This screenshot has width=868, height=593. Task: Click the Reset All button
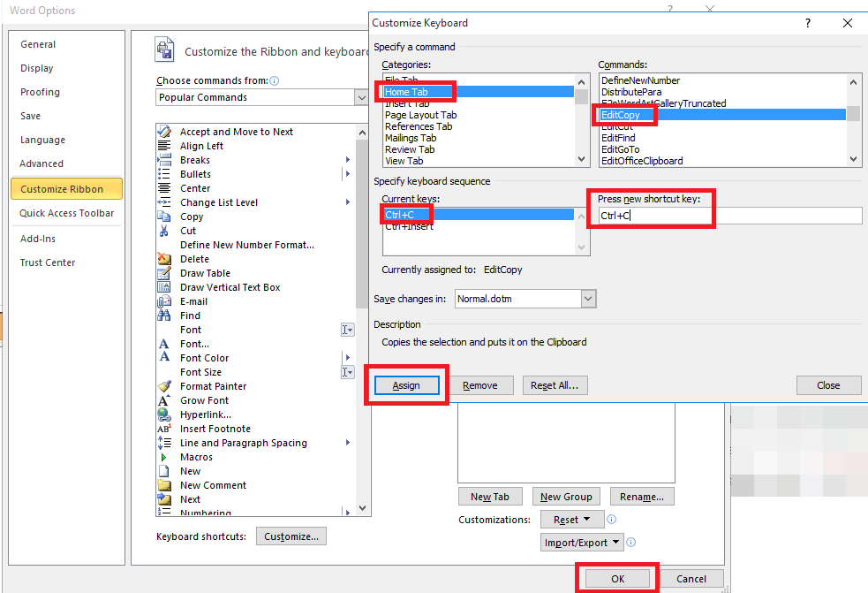[555, 385]
